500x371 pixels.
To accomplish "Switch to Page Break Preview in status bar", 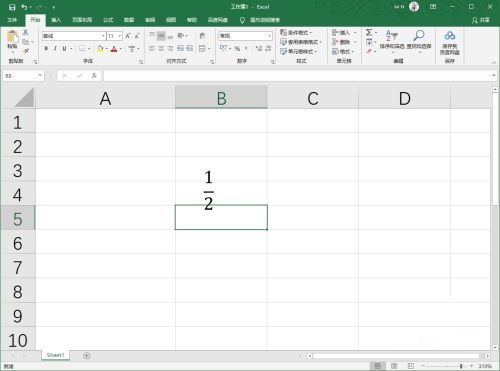I will click(x=411, y=366).
